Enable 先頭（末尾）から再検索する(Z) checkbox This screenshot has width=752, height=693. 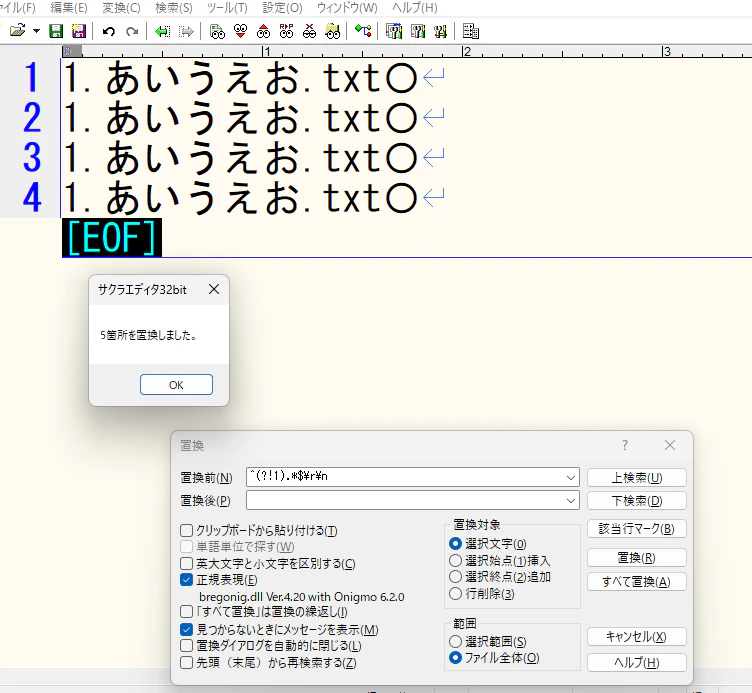[x=186, y=663]
